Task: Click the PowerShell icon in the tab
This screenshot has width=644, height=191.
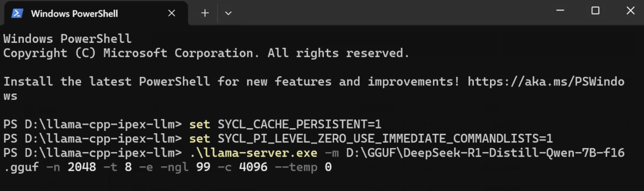Action: click(17, 13)
